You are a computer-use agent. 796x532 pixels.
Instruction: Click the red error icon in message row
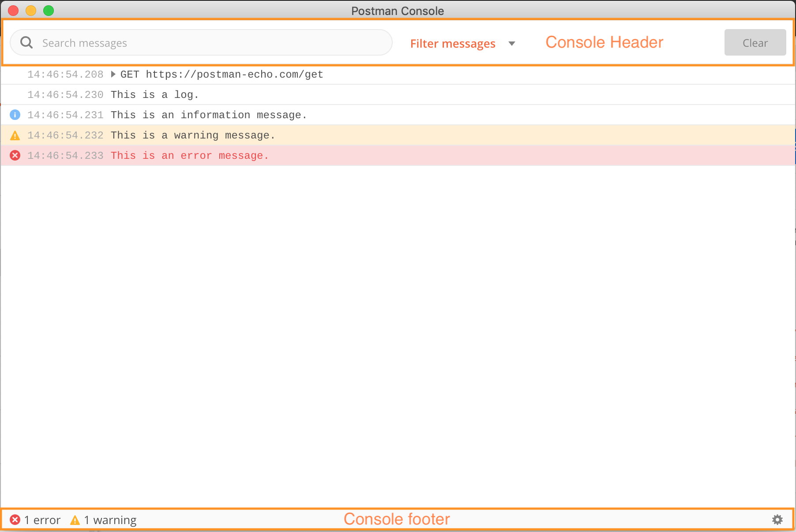coord(15,155)
